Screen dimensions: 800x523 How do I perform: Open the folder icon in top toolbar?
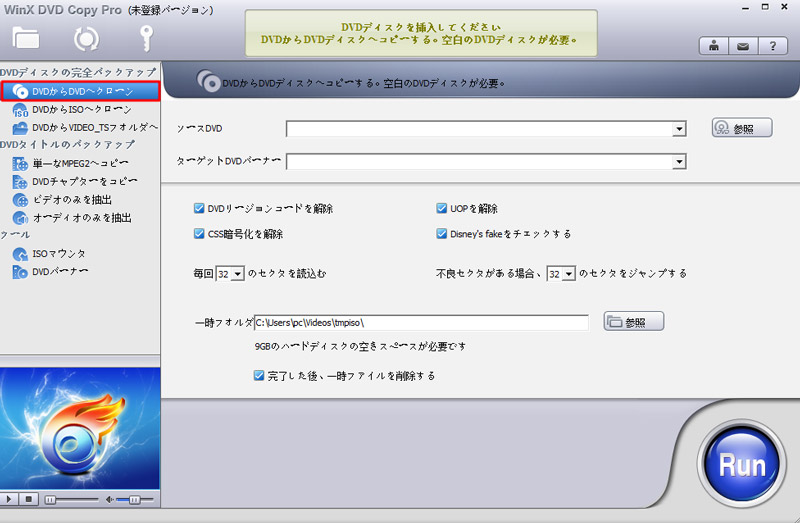[x=26, y=38]
